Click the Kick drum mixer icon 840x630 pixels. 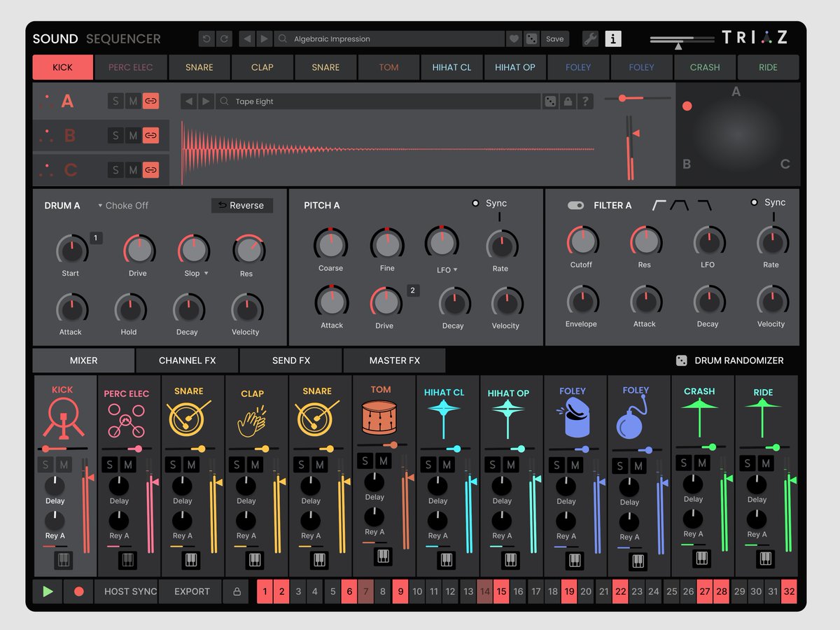point(63,419)
